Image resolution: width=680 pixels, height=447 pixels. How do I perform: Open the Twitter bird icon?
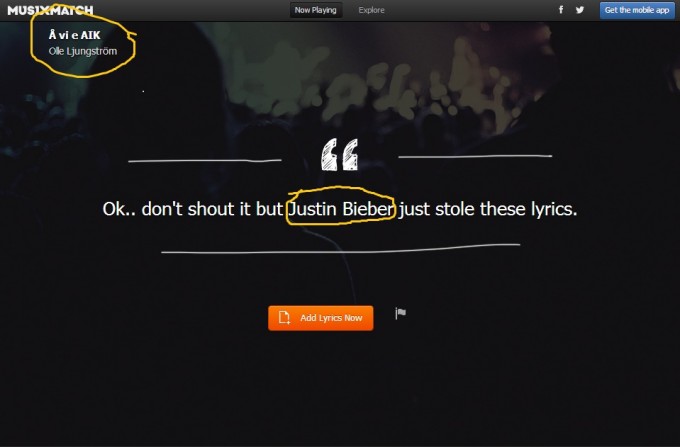[x=580, y=10]
